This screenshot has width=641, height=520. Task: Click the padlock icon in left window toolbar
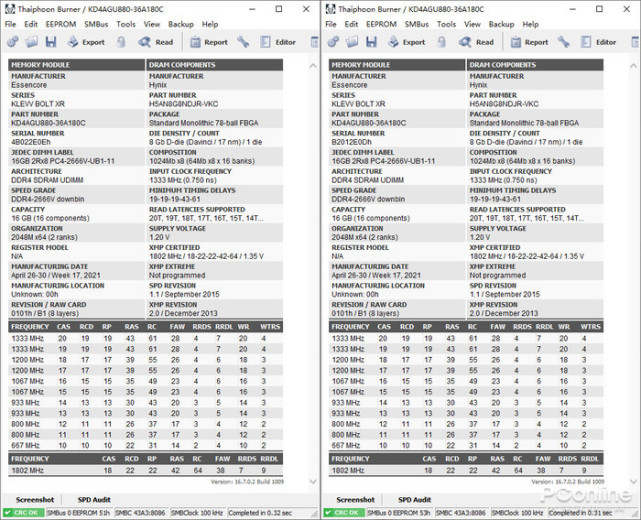[x=121, y=42]
